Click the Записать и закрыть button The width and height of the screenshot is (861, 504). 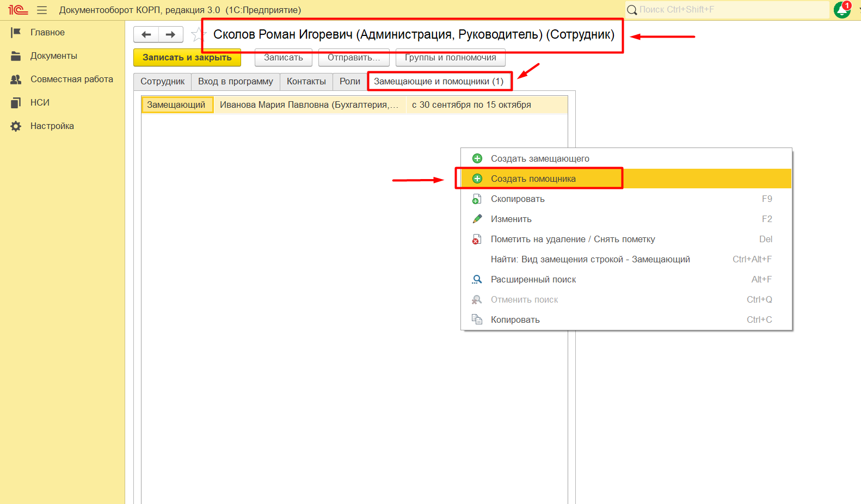pos(187,58)
